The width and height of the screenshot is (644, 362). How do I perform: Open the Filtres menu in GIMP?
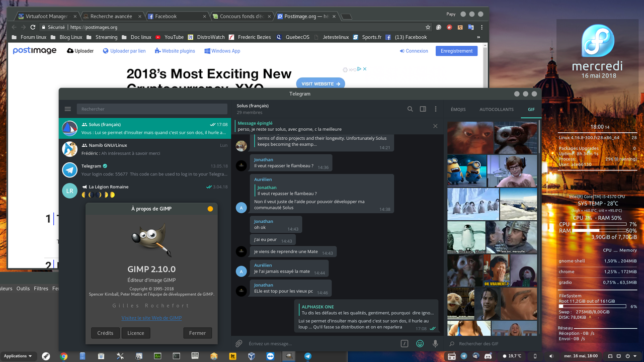[41, 289]
